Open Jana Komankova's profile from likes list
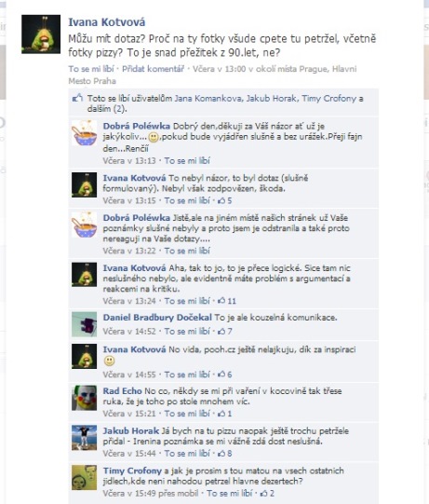429x504 pixels. coord(209,99)
